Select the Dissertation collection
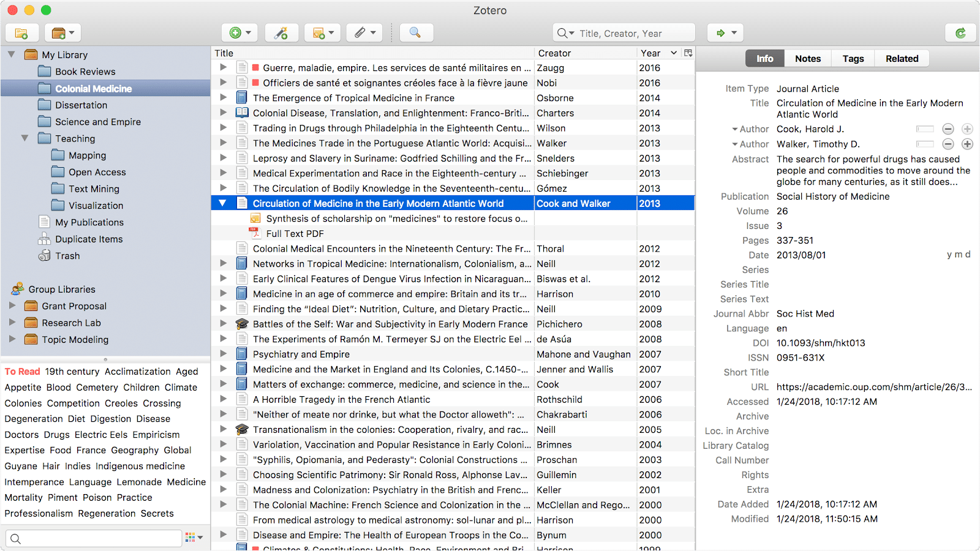Viewport: 980px width, 551px height. pyautogui.click(x=81, y=105)
